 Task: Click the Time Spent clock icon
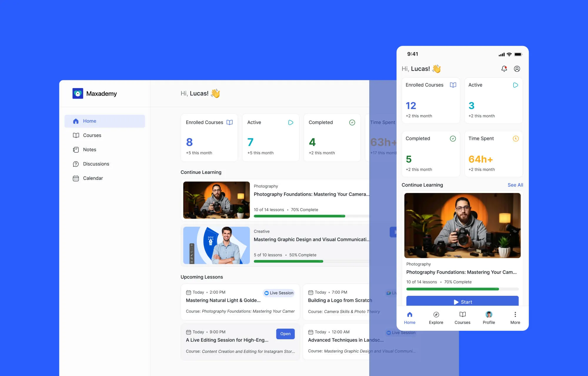click(516, 139)
